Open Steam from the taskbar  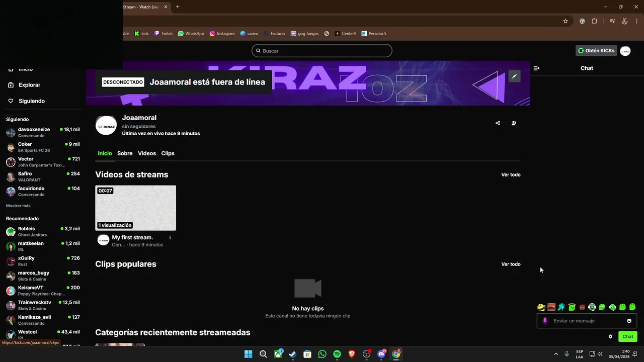[292, 354]
